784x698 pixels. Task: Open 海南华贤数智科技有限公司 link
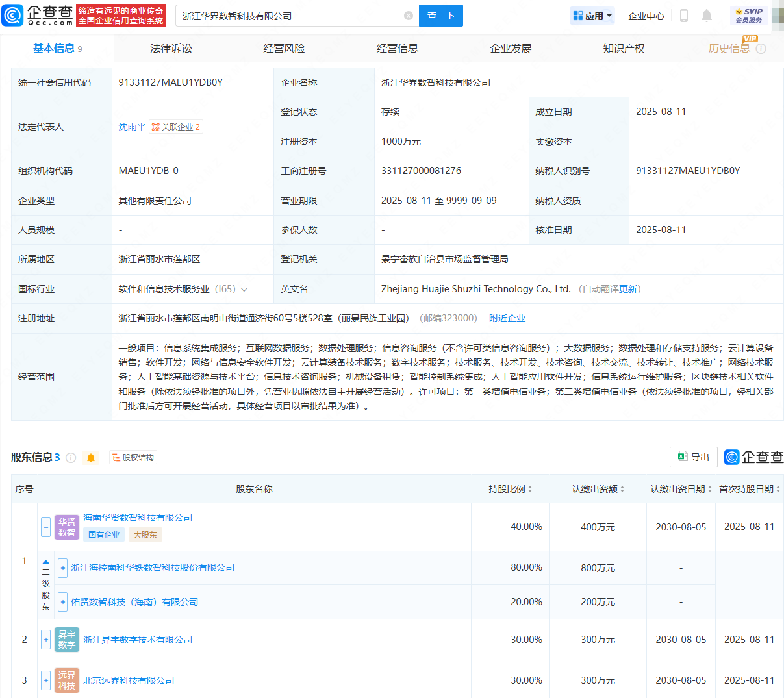(x=138, y=517)
